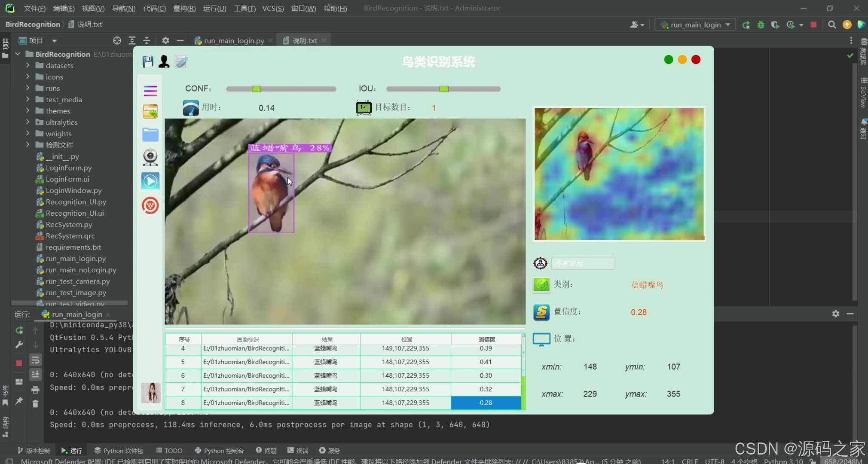Click the red circular stop icon in sidebar
The image size is (868, 464).
pos(150,205)
